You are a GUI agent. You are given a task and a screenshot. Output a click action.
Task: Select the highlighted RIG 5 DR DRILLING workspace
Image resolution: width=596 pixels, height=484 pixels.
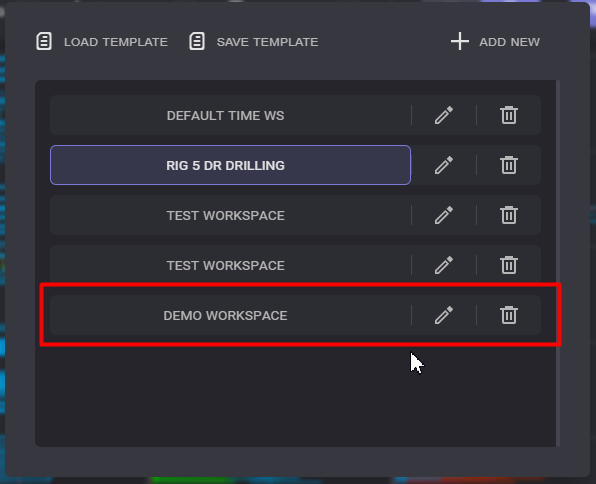[x=230, y=165]
